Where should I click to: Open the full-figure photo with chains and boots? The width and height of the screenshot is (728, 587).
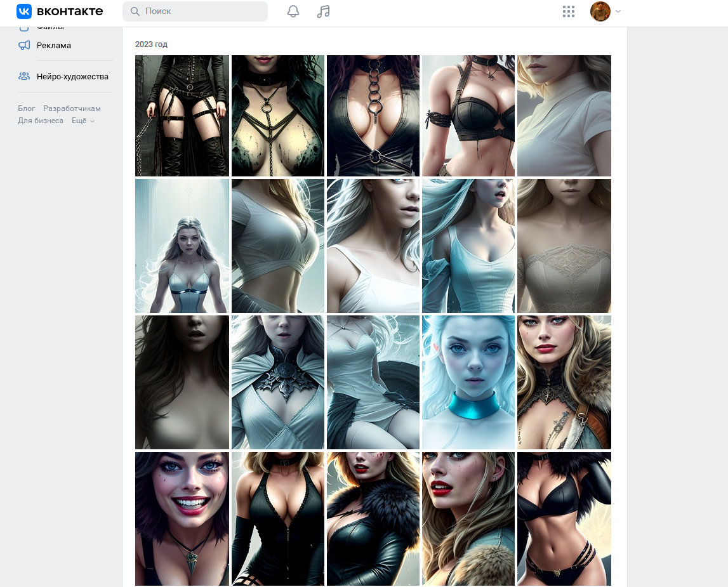coord(182,115)
